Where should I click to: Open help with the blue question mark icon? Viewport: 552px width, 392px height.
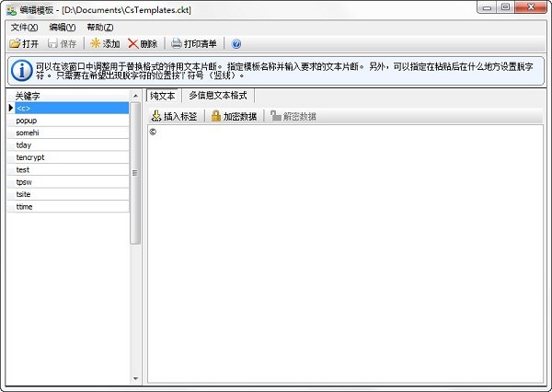click(x=236, y=44)
